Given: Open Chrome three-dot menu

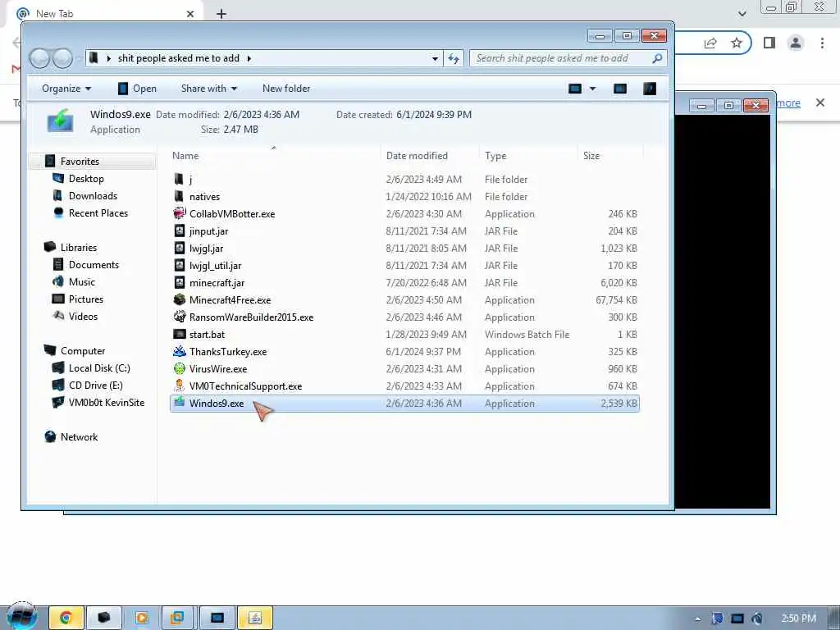Looking at the screenshot, I should [x=822, y=43].
